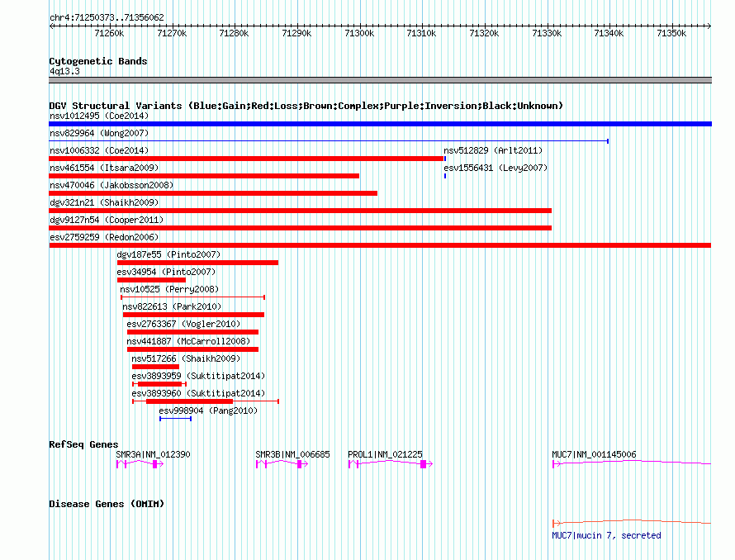Image resolution: width=735 pixels, height=560 pixels.
Task: Click the orange MUC7 OMIM disease gene glyph
Action: (x=632, y=523)
